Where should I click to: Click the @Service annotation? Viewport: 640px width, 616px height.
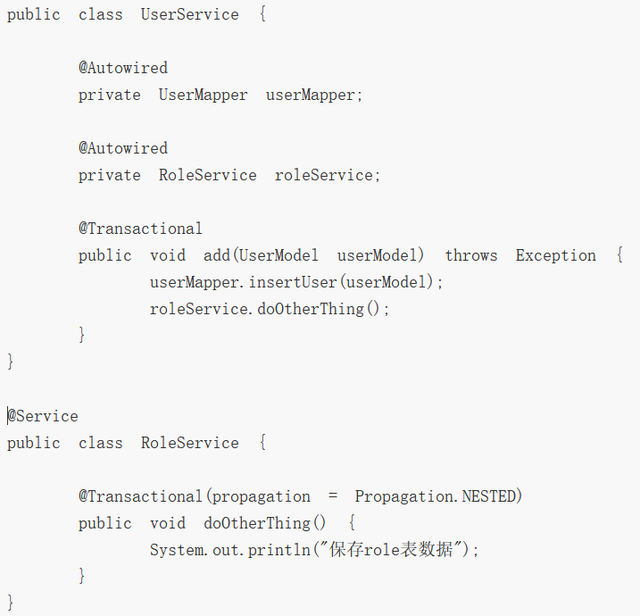(43, 416)
